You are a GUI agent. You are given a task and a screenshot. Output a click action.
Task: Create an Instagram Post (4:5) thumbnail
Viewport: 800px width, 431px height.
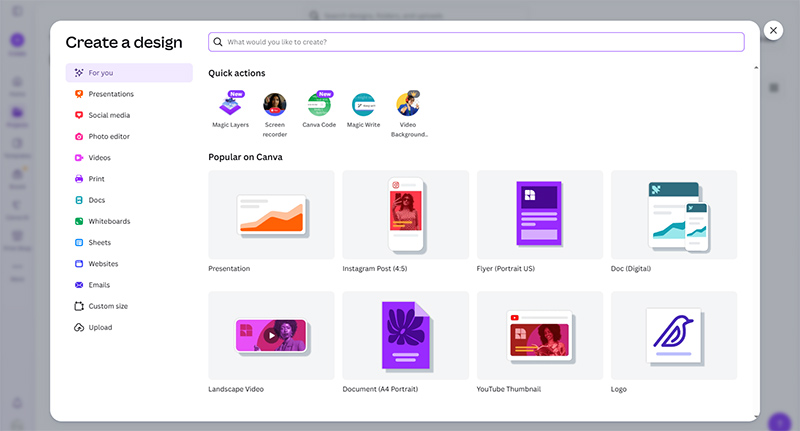pyautogui.click(x=406, y=215)
